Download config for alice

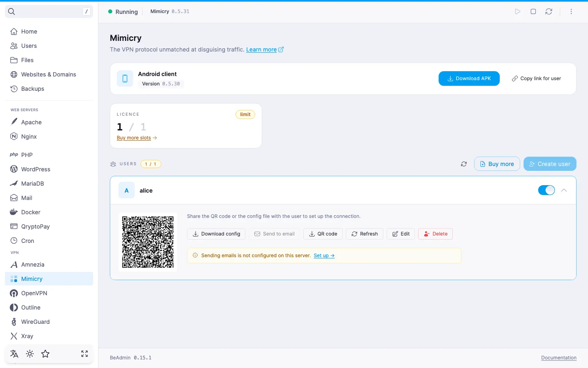(x=216, y=234)
